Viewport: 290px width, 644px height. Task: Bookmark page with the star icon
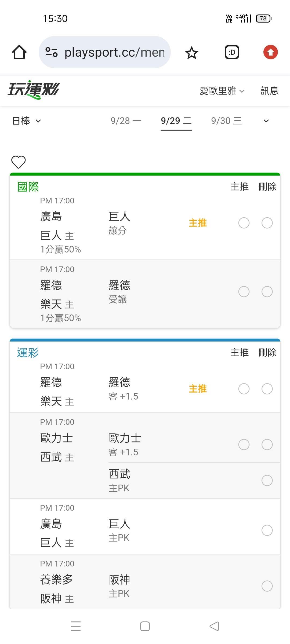click(192, 52)
